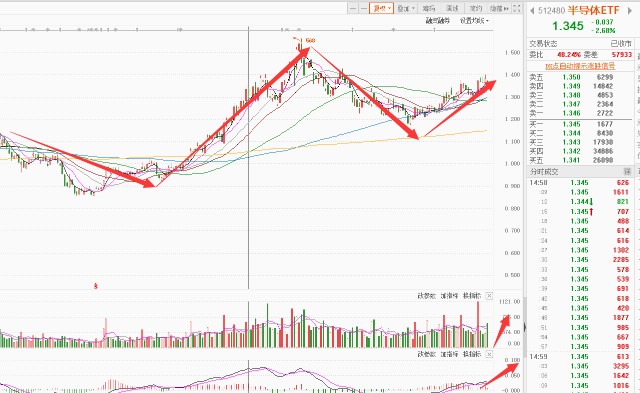Click the 融资融券 margin trading label
This screenshot has width=640, height=393.
tap(438, 21)
